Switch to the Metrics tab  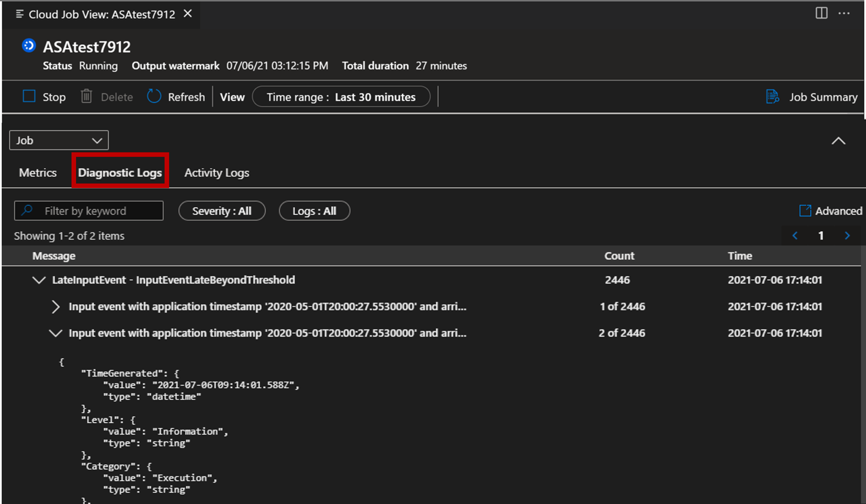(37, 173)
